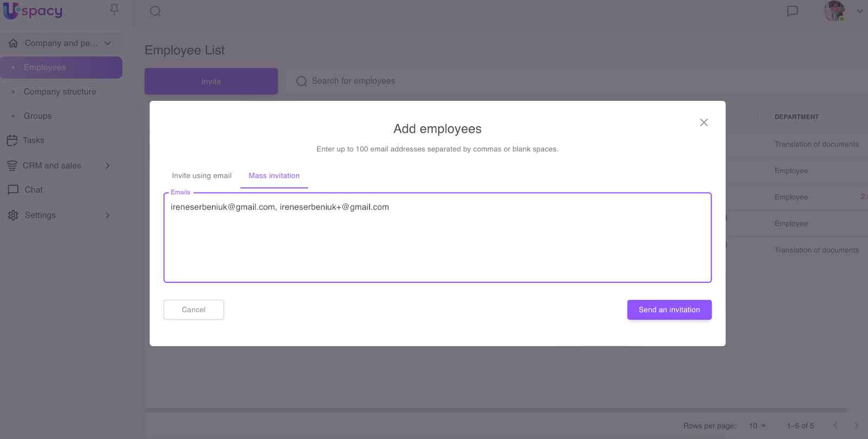Image resolution: width=868 pixels, height=439 pixels.
Task: Open the rows per page dropdown
Action: tap(757, 426)
